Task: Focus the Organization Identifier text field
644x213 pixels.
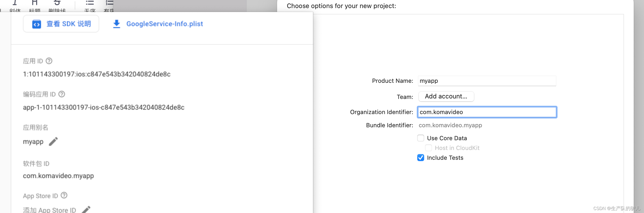Action: 487,112
